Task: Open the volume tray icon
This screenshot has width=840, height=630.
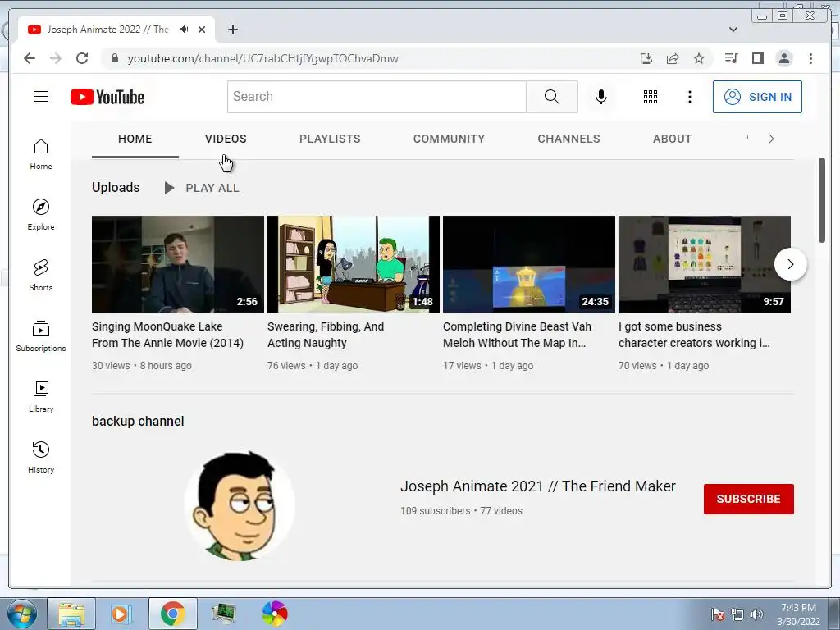Action: click(757, 614)
